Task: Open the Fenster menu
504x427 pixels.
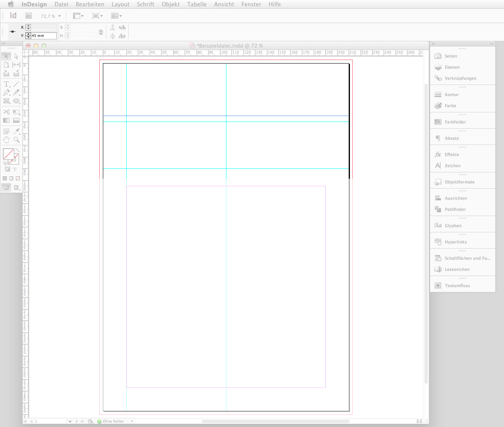Action: coord(251,4)
